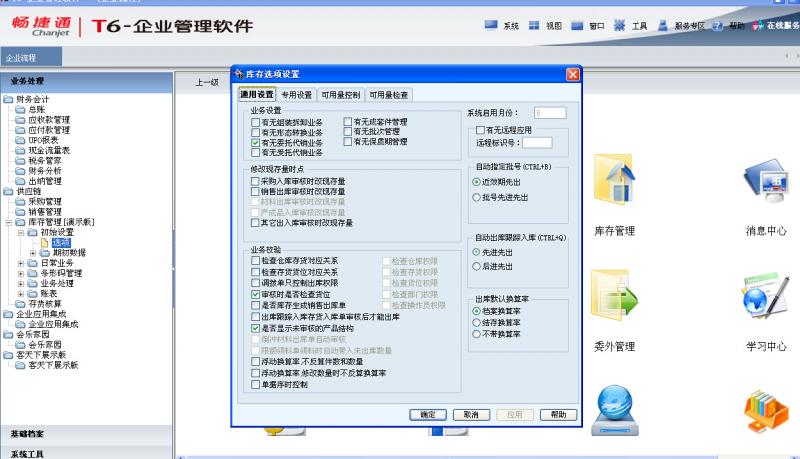Viewport: 800px width, 459px height.
Task: Close the 库存选项设置 dialog
Action: pyautogui.click(x=573, y=74)
